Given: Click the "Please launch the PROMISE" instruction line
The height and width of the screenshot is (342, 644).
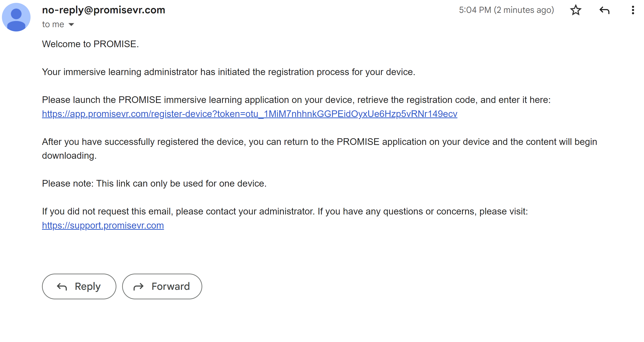Looking at the screenshot, I should click(x=296, y=100).
